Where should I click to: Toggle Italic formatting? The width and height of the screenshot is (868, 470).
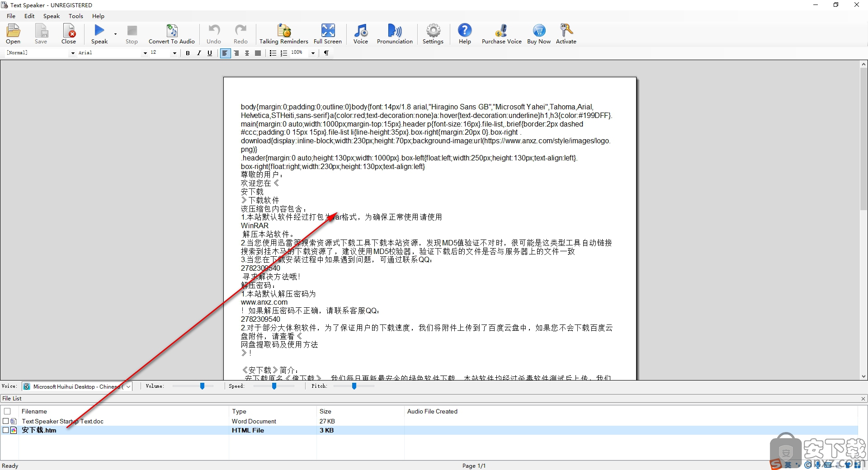tap(199, 53)
